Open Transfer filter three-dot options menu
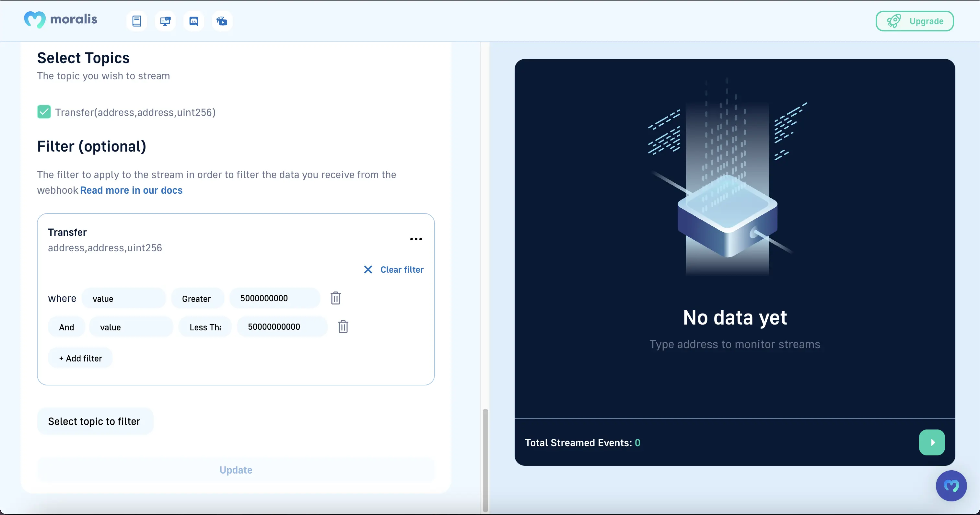Screen dimensions: 980x515 [416, 239]
